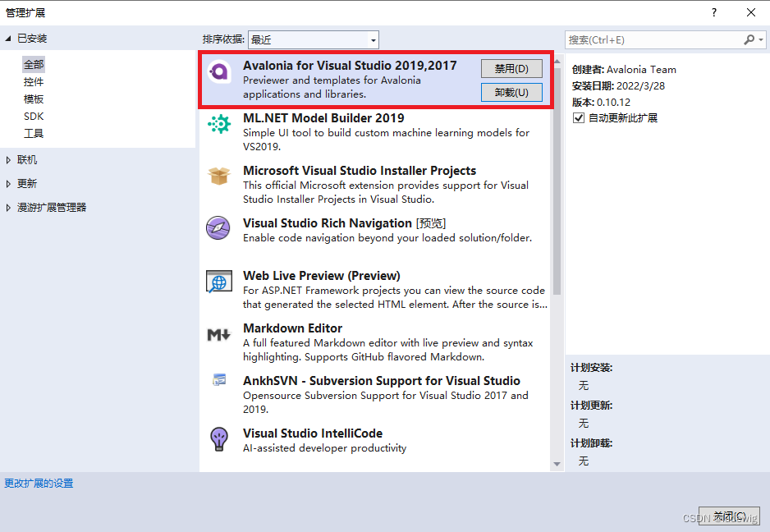Screen dimensions: 770x532
Task: Select ML.NET Model Builder 2019 entry
Action: click(375, 131)
